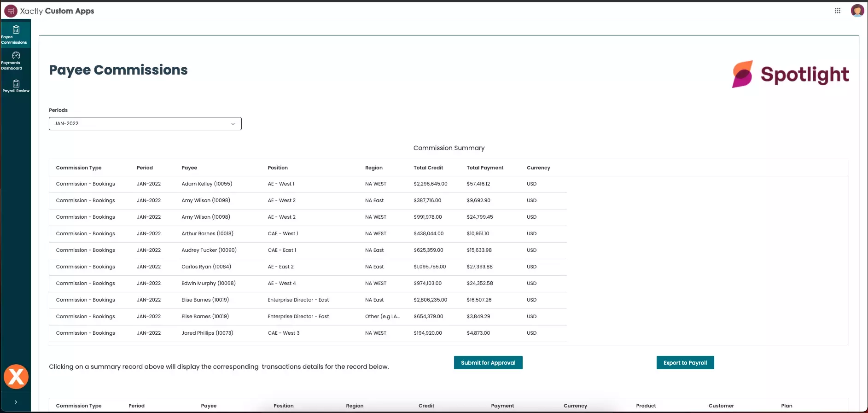This screenshot has width=868, height=413.
Task: Click the Credit column header in details table
Action: pos(426,406)
